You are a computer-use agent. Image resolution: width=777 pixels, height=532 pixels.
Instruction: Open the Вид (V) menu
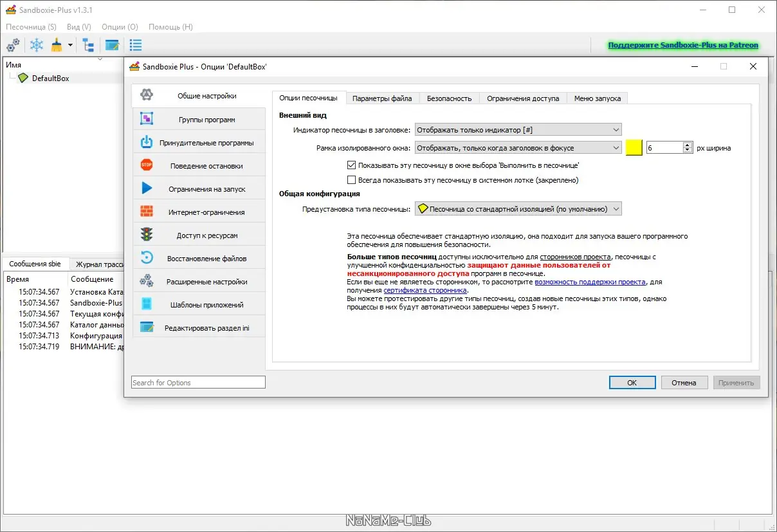(x=78, y=27)
